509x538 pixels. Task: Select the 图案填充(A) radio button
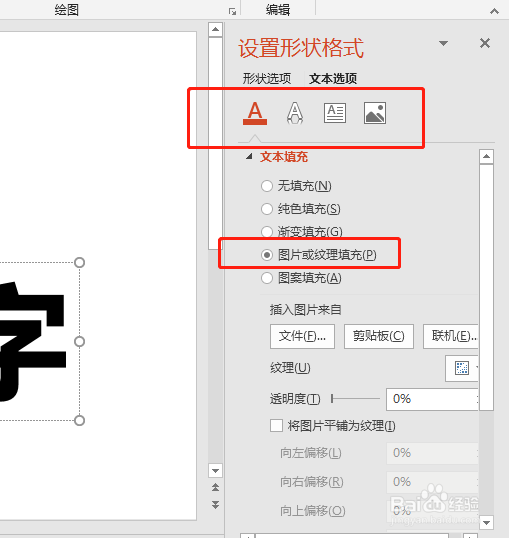[x=267, y=278]
